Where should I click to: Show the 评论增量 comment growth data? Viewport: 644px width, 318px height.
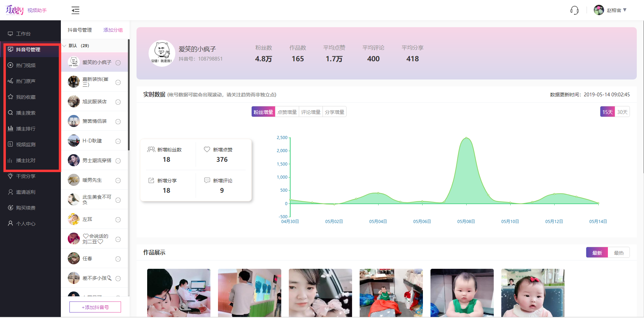[x=310, y=112]
